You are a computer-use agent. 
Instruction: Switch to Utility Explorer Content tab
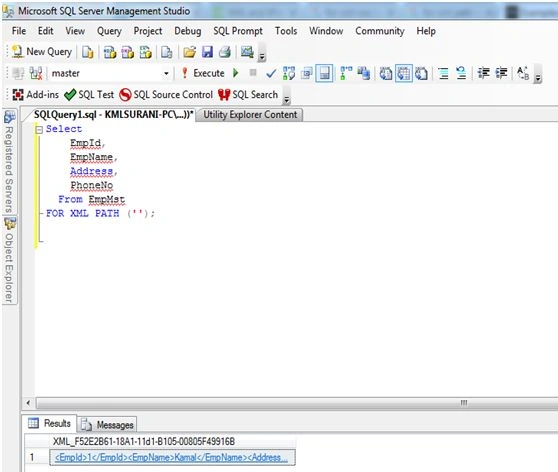(250, 115)
